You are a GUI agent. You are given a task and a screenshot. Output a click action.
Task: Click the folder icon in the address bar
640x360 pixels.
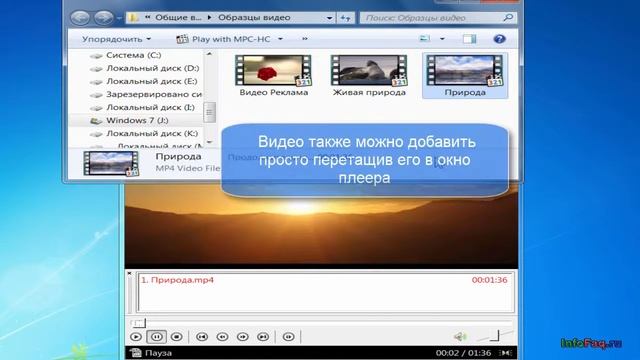[x=133, y=18]
